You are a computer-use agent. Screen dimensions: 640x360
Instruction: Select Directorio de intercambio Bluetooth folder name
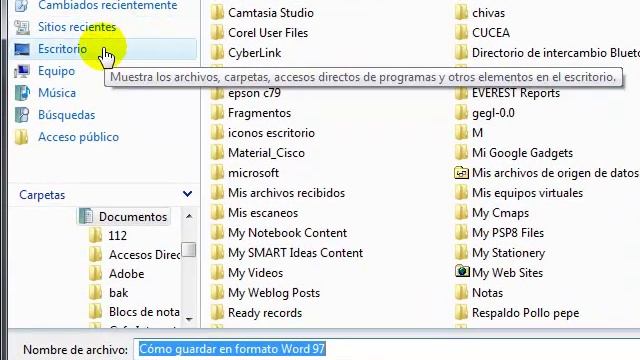pos(556,53)
